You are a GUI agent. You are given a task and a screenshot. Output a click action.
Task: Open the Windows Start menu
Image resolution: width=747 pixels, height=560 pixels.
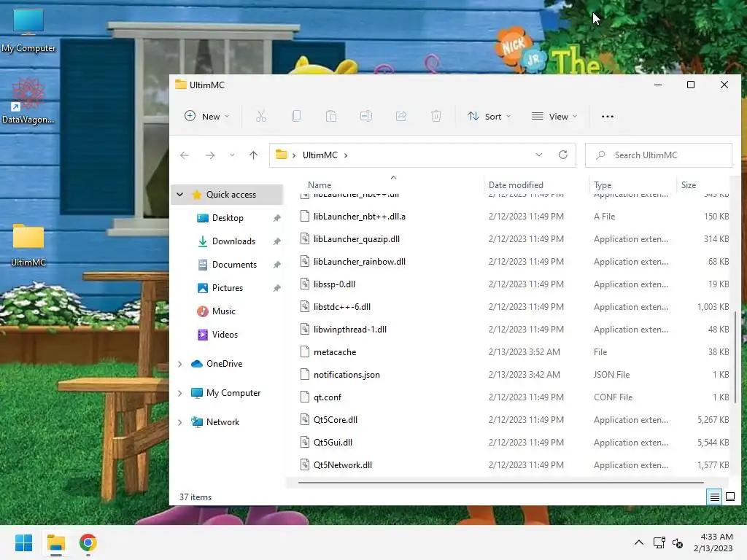(x=24, y=542)
